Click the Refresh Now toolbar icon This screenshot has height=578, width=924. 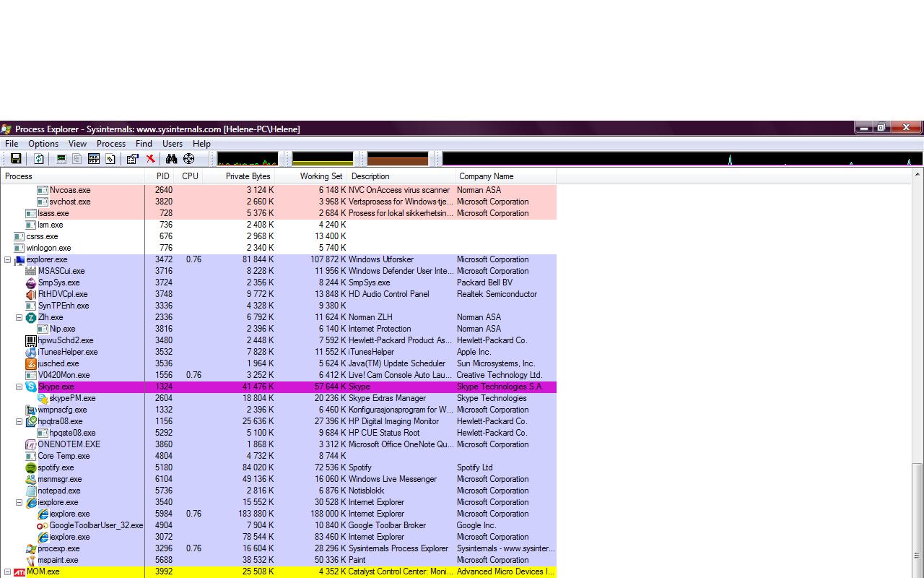(x=39, y=159)
